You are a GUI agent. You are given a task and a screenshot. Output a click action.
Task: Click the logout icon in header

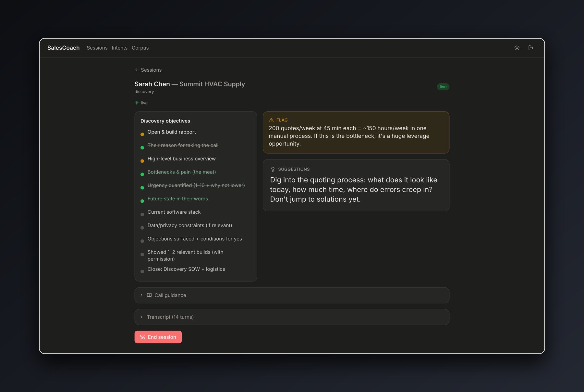[531, 48]
